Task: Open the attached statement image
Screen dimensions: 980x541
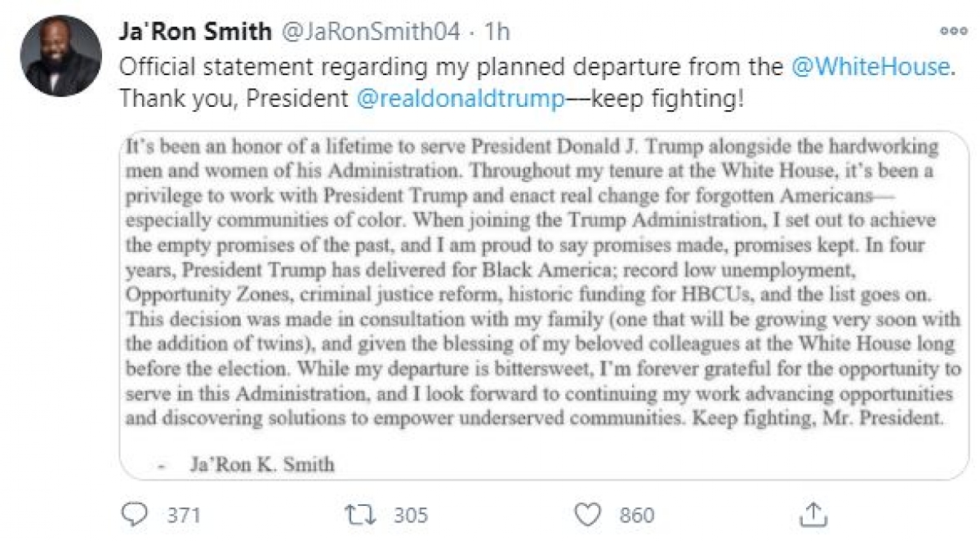Action: click(x=544, y=305)
